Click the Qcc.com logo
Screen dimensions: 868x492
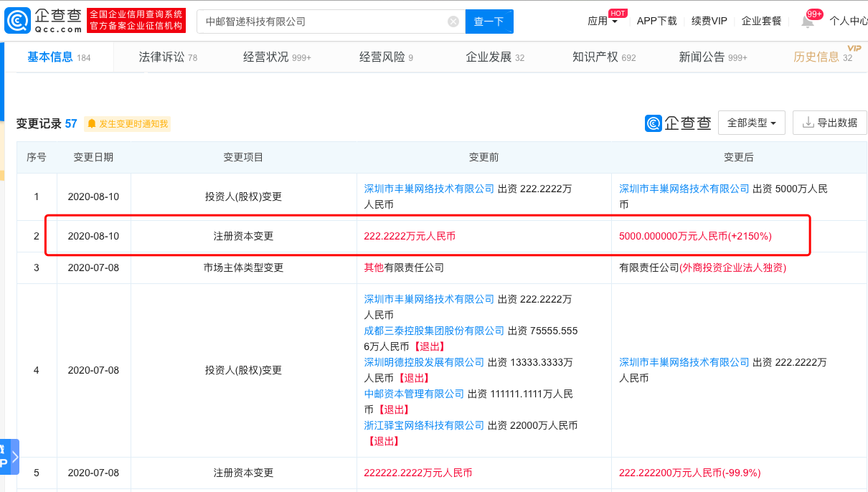pos(42,21)
